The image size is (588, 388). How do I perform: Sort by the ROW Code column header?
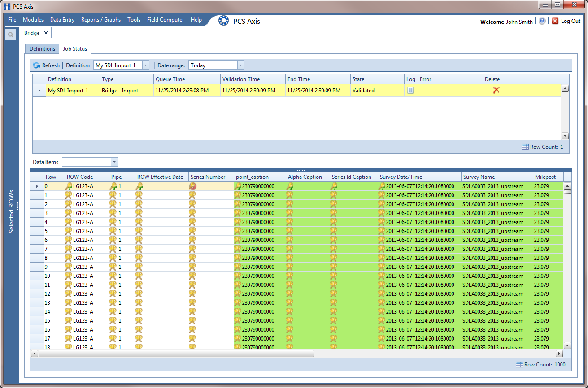pos(87,177)
